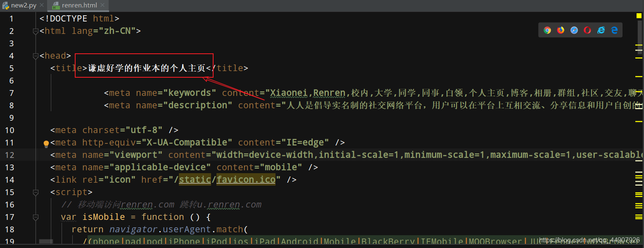Click the opening head tag on line 4
This screenshot has width=644, height=248.
(x=55, y=56)
